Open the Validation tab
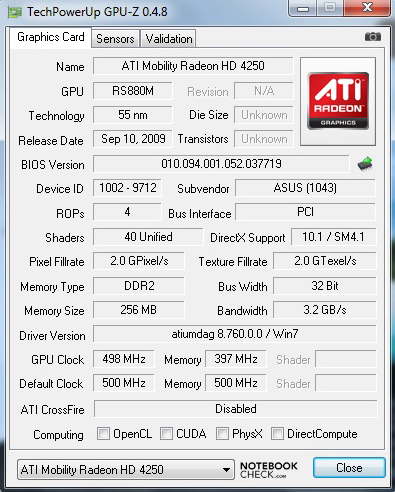 tap(169, 39)
